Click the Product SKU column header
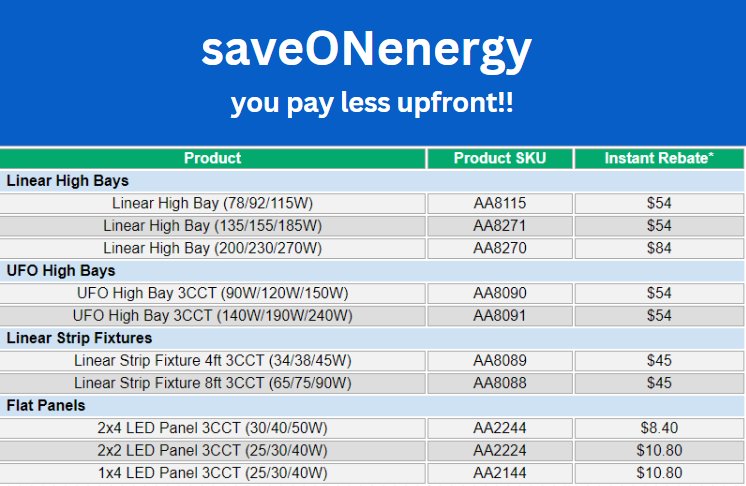Viewport: 746px width, 486px height. tap(500, 158)
